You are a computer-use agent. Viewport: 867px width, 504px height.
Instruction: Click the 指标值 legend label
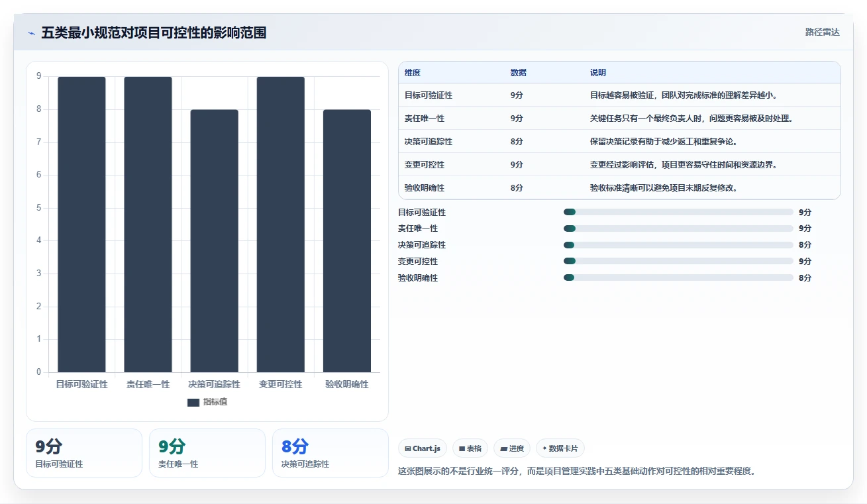click(215, 402)
